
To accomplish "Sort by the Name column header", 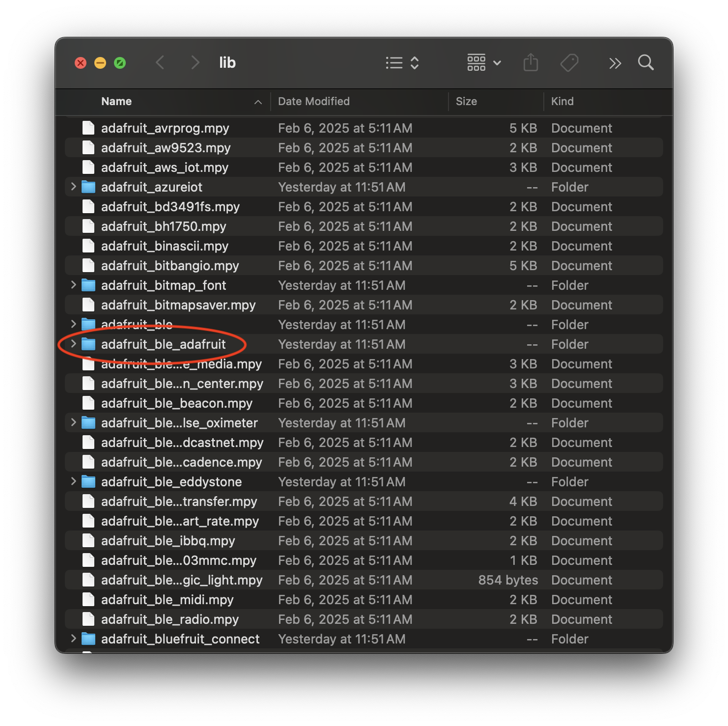I will click(x=116, y=101).
